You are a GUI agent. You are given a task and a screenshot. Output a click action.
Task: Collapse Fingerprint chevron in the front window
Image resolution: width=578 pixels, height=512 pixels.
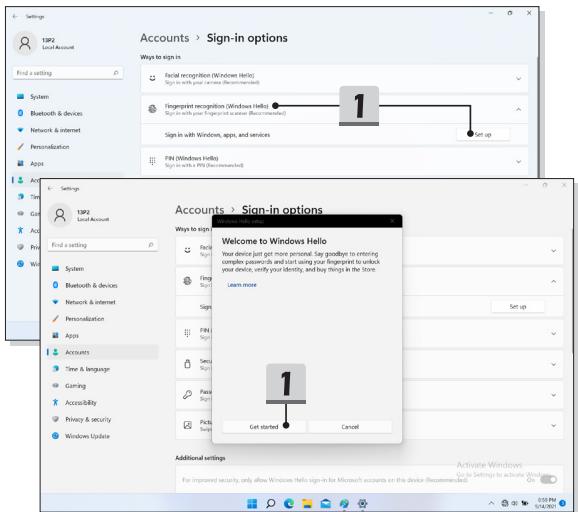tap(553, 281)
